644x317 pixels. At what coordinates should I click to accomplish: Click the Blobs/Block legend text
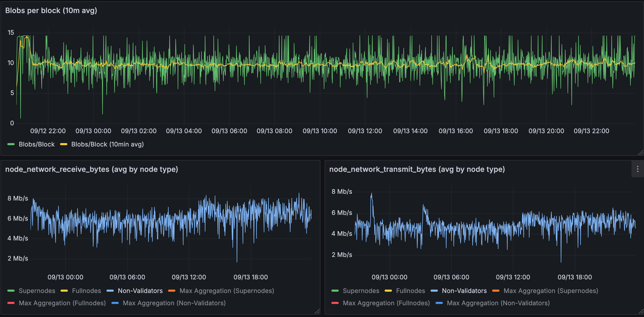36,144
